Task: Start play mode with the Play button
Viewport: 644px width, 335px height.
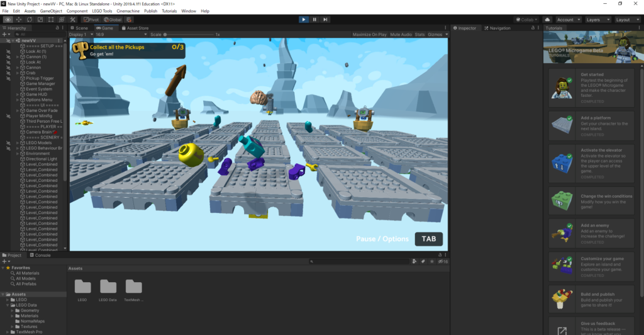Action: click(x=304, y=20)
